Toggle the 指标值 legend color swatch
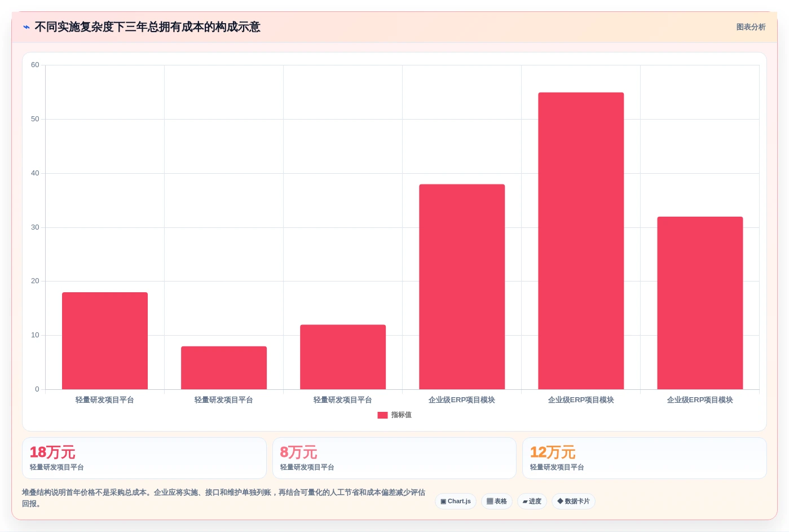This screenshot has width=789, height=532. 382,415
